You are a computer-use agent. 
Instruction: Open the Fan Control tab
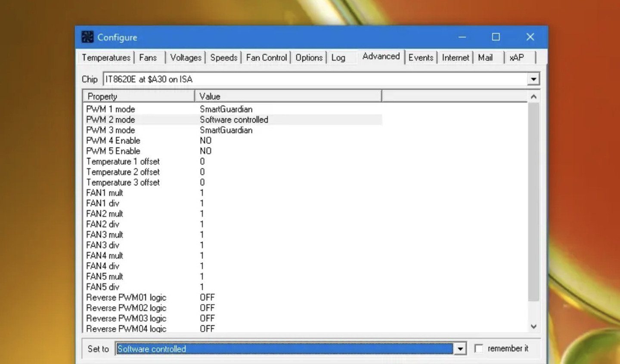coord(266,58)
